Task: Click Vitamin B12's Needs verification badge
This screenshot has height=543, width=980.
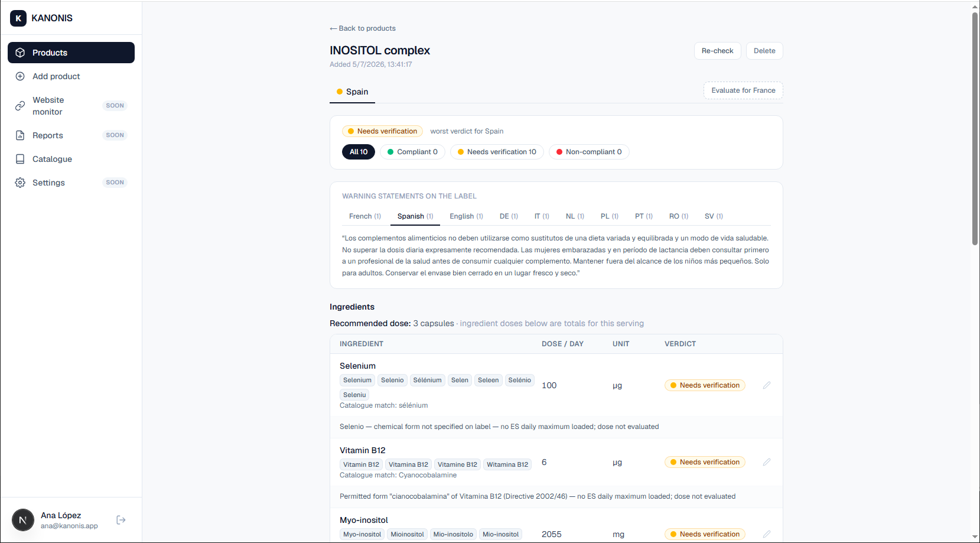Action: coord(705,462)
